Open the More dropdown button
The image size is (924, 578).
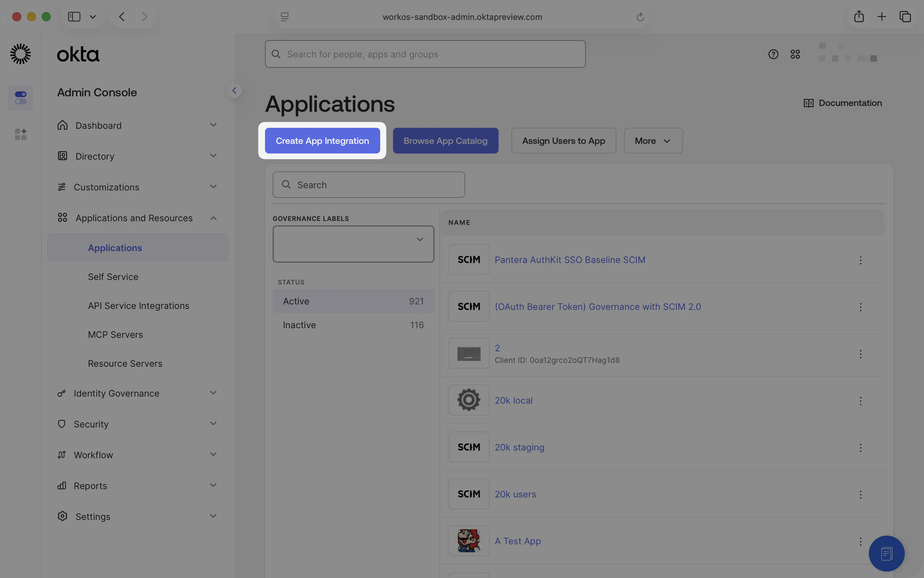click(653, 141)
